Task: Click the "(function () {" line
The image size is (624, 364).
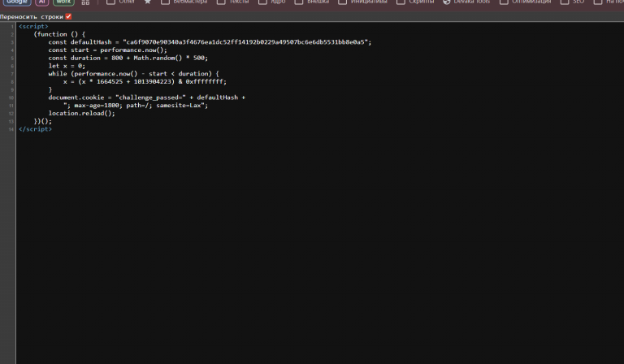Action: point(59,34)
